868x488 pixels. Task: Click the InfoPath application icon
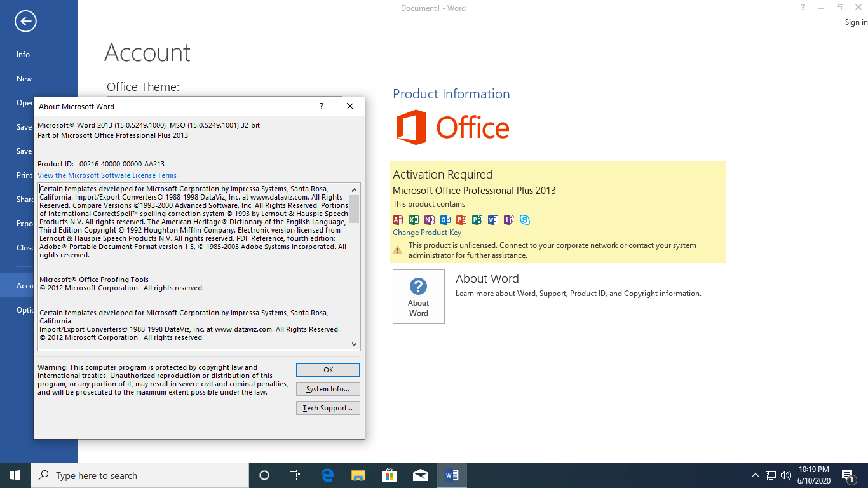tap(509, 220)
